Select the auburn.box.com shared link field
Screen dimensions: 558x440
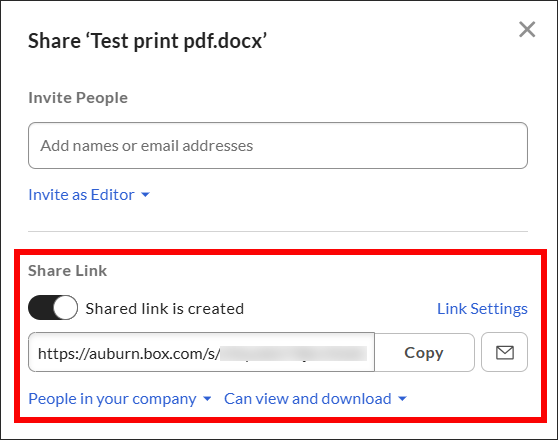click(x=201, y=352)
